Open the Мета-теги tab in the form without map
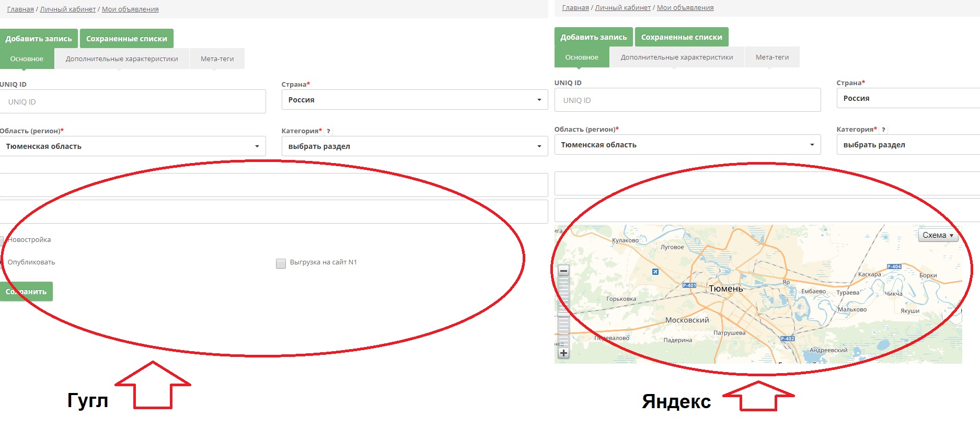 pyautogui.click(x=217, y=59)
